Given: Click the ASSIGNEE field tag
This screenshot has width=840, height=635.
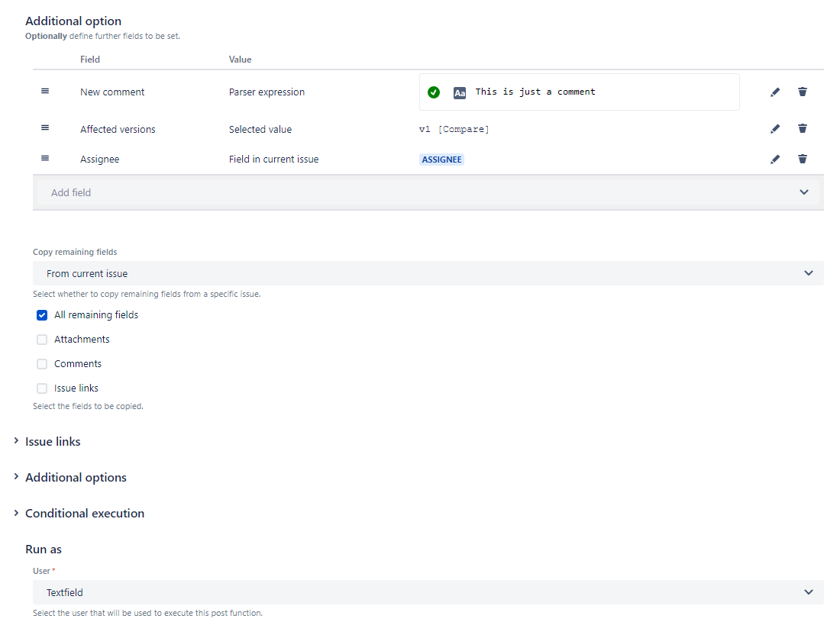Looking at the screenshot, I should coord(441,160).
